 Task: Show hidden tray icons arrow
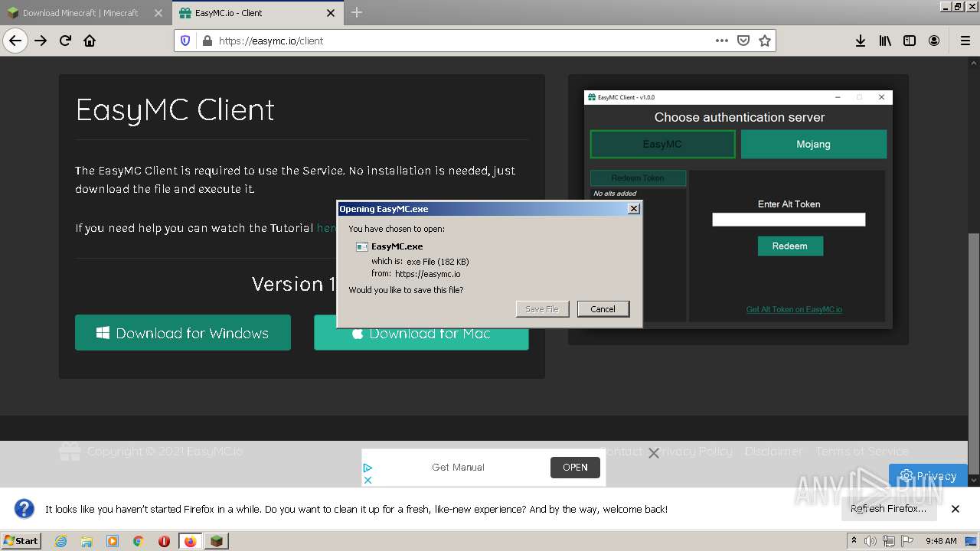pos(854,541)
